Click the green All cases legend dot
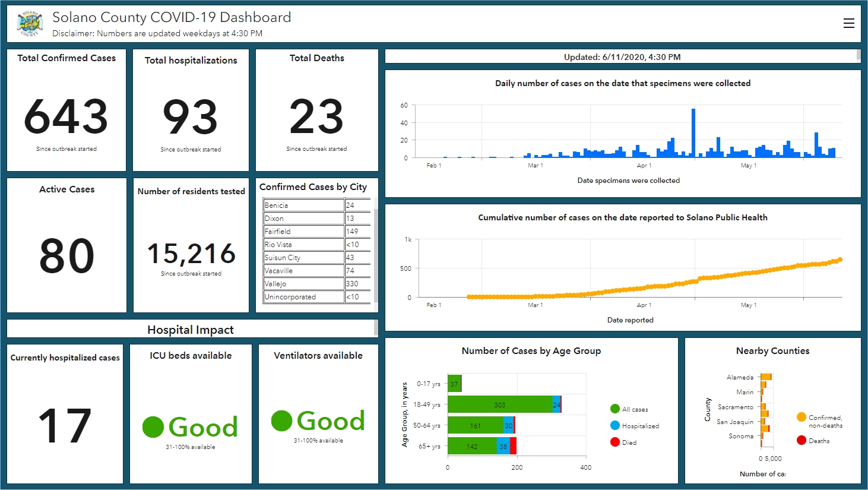Screen dimensions: 868x490 pos(615,409)
